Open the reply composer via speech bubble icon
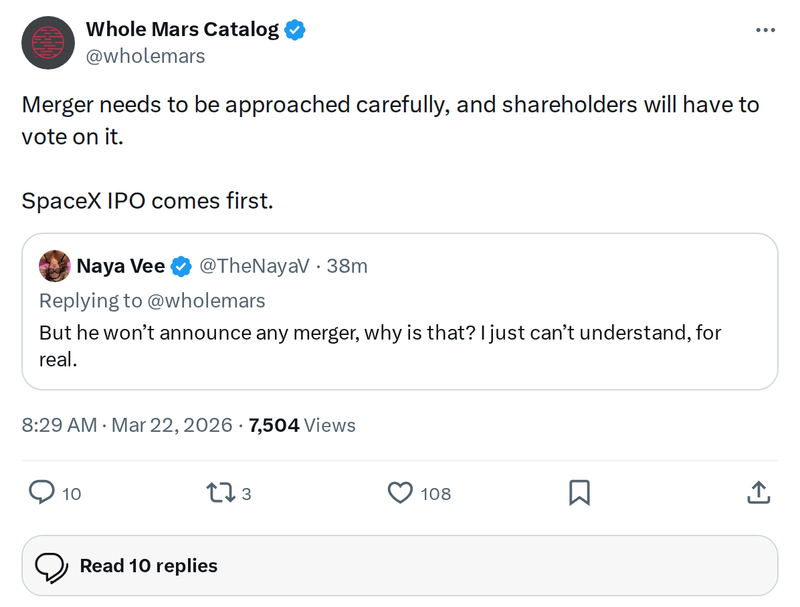This screenshot has height=607, width=800. coord(42,493)
